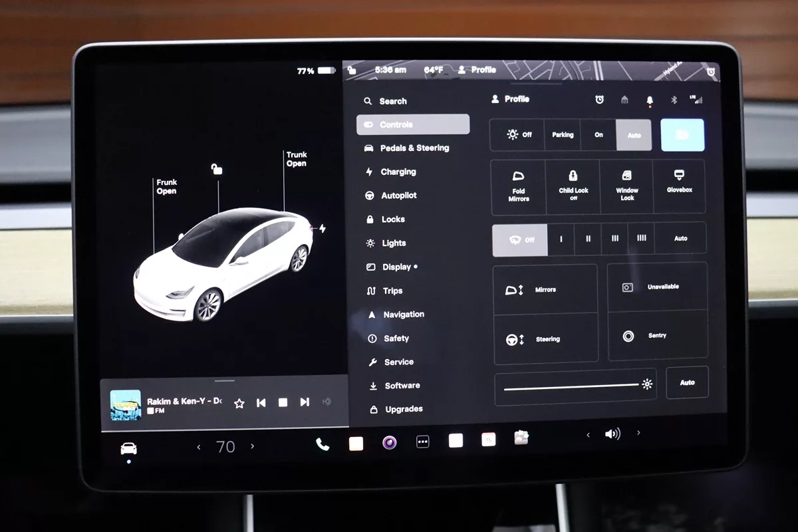The width and height of the screenshot is (798, 532).
Task: Toggle Window Lock
Action: coord(626,187)
